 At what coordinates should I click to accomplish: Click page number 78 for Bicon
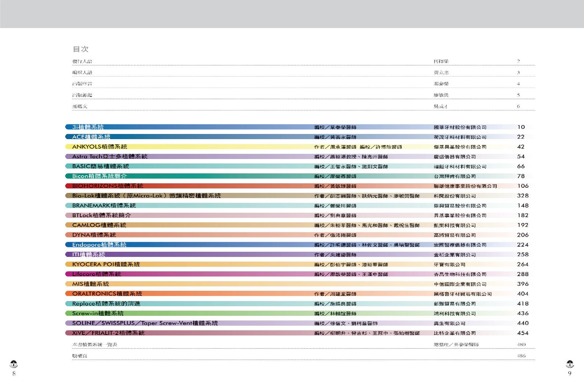click(521, 176)
